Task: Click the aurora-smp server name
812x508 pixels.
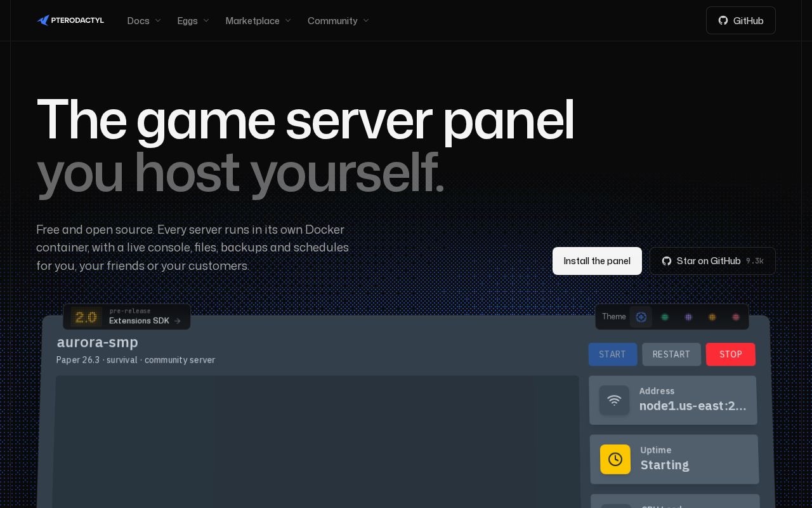Action: tap(98, 342)
